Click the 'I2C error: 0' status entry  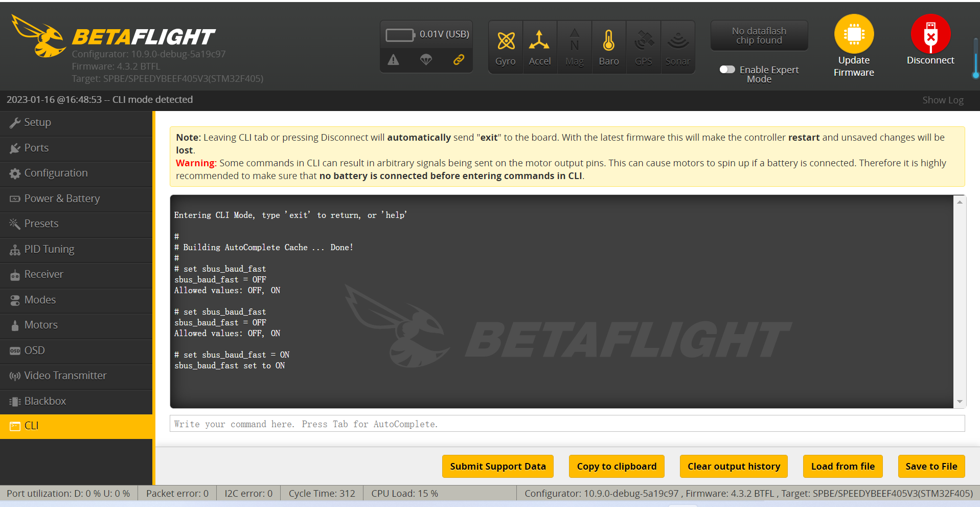(x=248, y=494)
